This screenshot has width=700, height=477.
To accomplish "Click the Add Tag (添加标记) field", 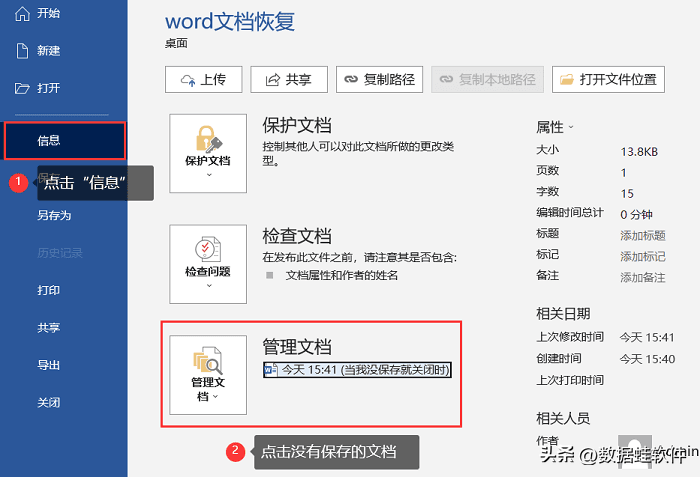I will click(643, 256).
